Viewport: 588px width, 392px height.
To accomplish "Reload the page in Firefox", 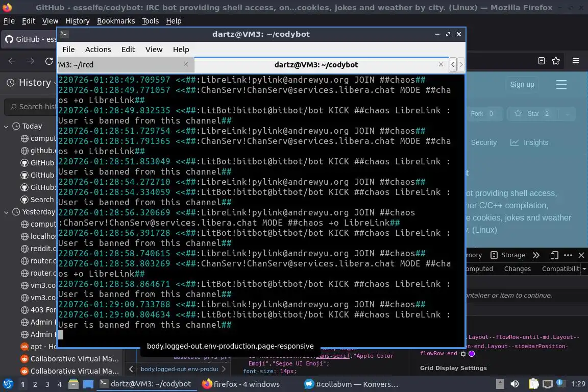I will [49, 61].
